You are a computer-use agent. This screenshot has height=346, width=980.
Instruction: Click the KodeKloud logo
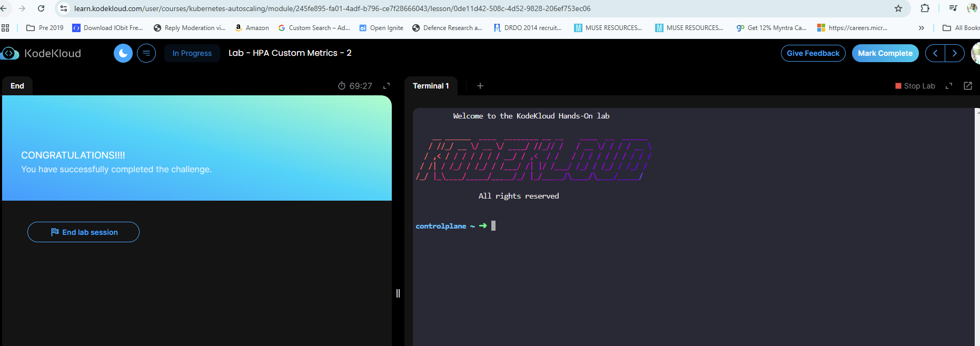pos(41,53)
